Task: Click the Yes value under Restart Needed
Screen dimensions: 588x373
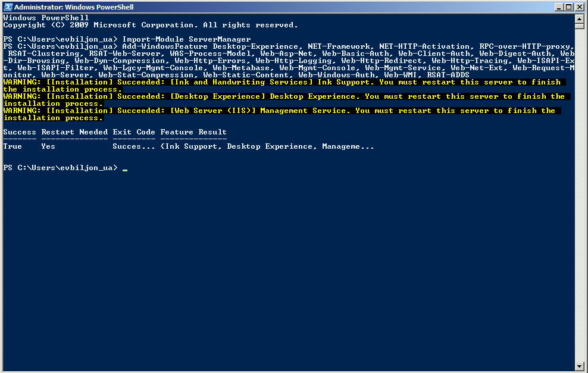Action: 48,146
